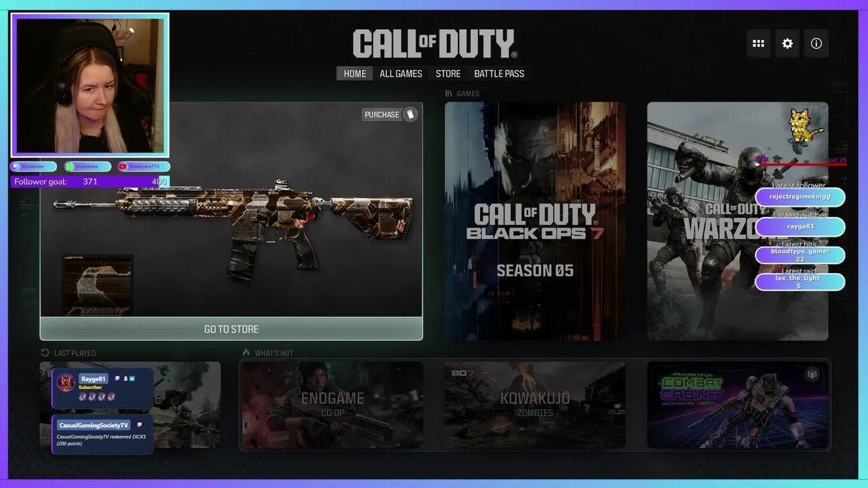Click the PURCHASE button
The height and width of the screenshot is (488, 868).
(x=389, y=115)
